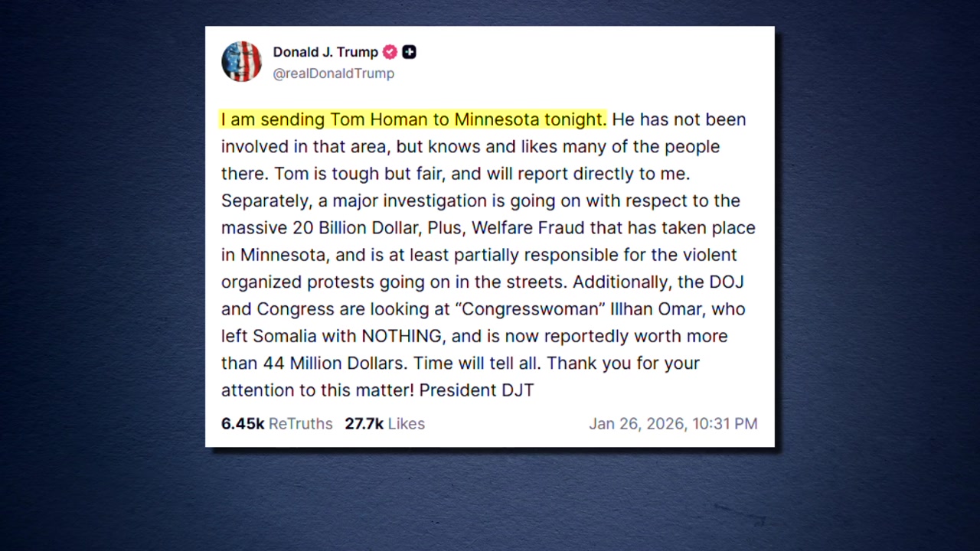Click the 27.7k Likes count
The image size is (980, 551).
(384, 424)
